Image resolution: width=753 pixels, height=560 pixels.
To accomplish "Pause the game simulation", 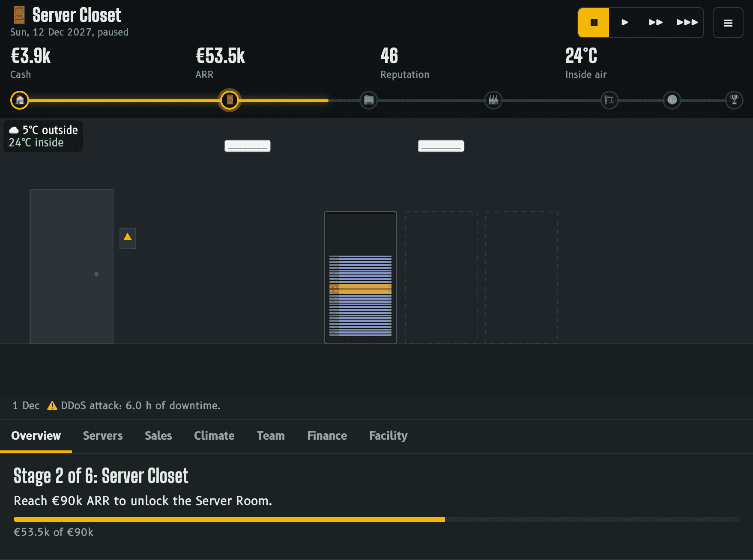I will 594,23.
